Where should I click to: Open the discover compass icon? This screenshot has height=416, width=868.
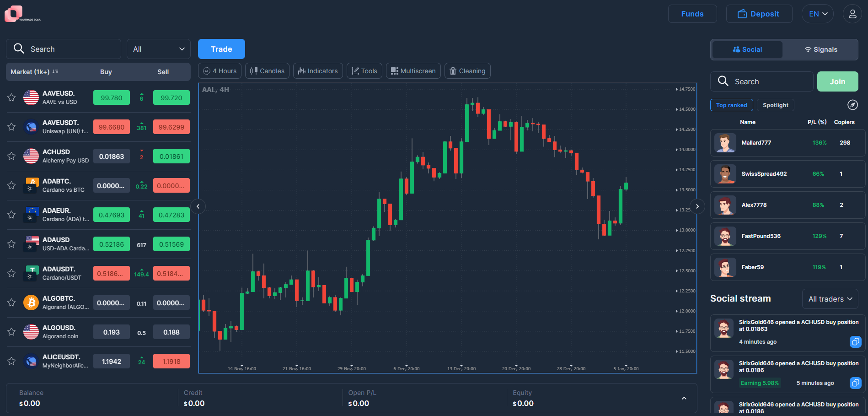(852, 105)
